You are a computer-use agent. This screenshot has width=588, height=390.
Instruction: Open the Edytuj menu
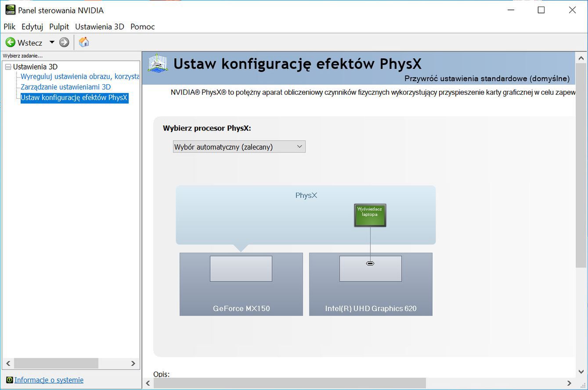click(x=32, y=27)
